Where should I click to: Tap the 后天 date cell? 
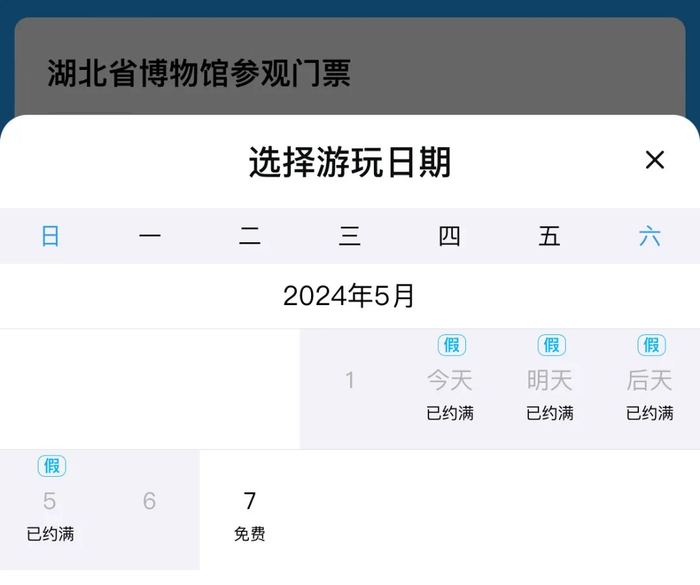pyautogui.click(x=650, y=389)
